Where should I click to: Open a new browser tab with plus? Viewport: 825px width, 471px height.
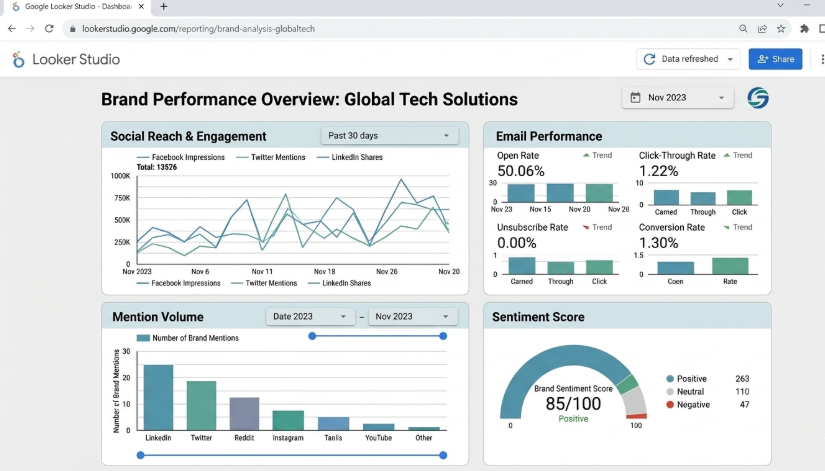point(164,6)
